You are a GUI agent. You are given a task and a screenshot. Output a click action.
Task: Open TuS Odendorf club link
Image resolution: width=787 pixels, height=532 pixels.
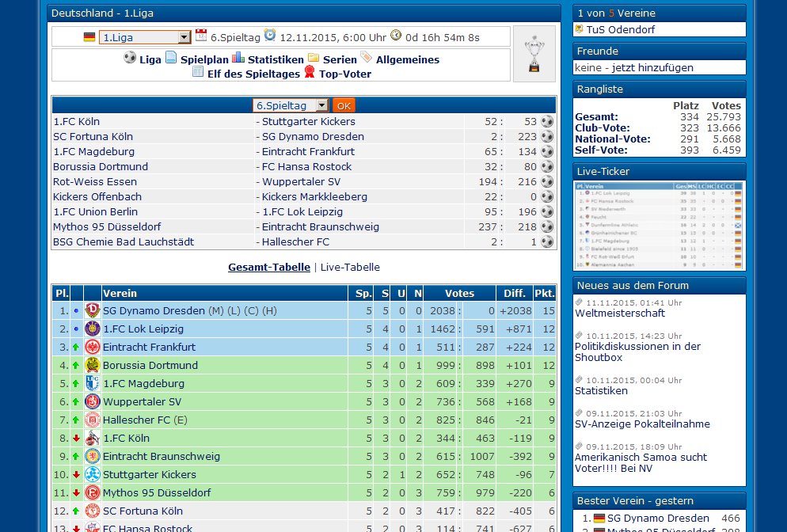[621, 29]
